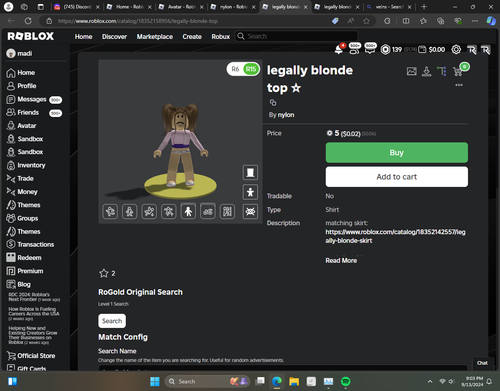This screenshot has width=500, height=391.
Task: Open the notifications bell icon
Action: (x=339, y=49)
